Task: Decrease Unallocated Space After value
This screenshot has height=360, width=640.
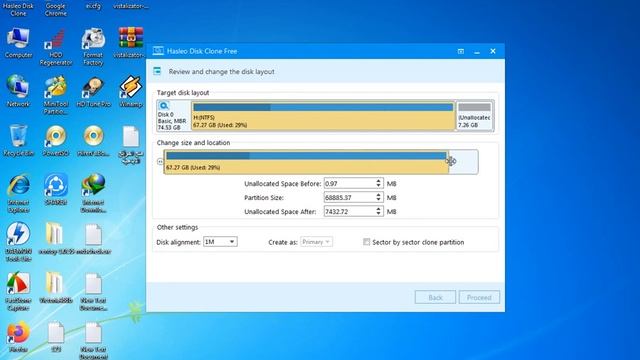Action: tap(378, 213)
